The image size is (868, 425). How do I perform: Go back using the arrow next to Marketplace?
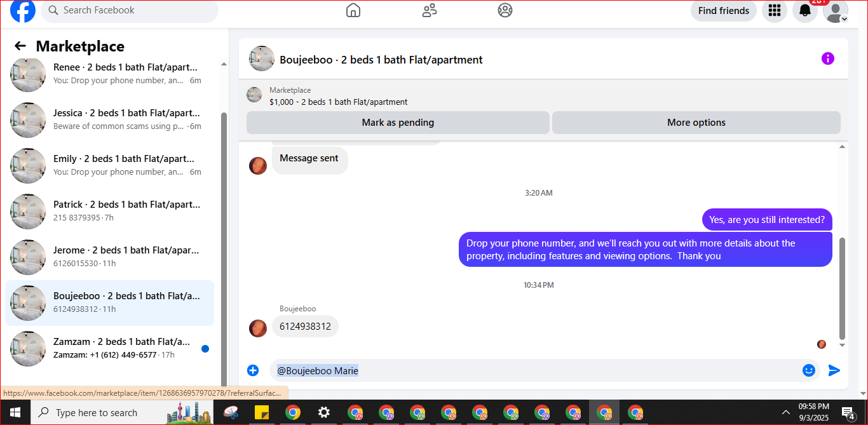20,46
